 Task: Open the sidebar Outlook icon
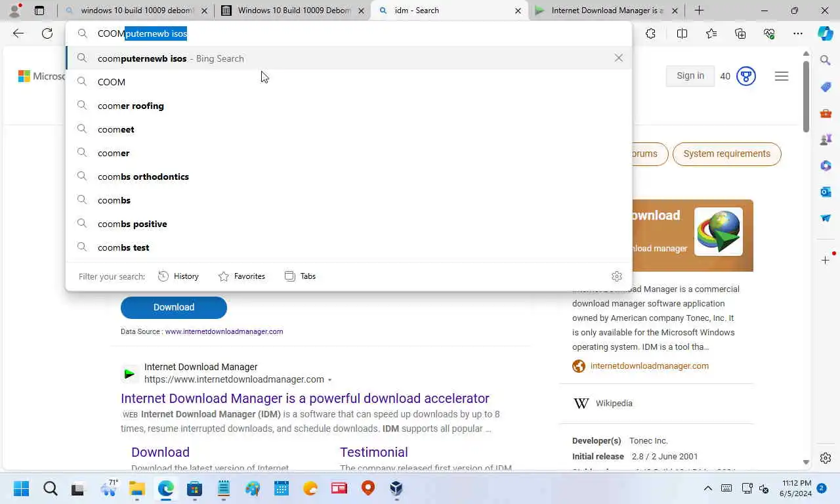[826, 192]
